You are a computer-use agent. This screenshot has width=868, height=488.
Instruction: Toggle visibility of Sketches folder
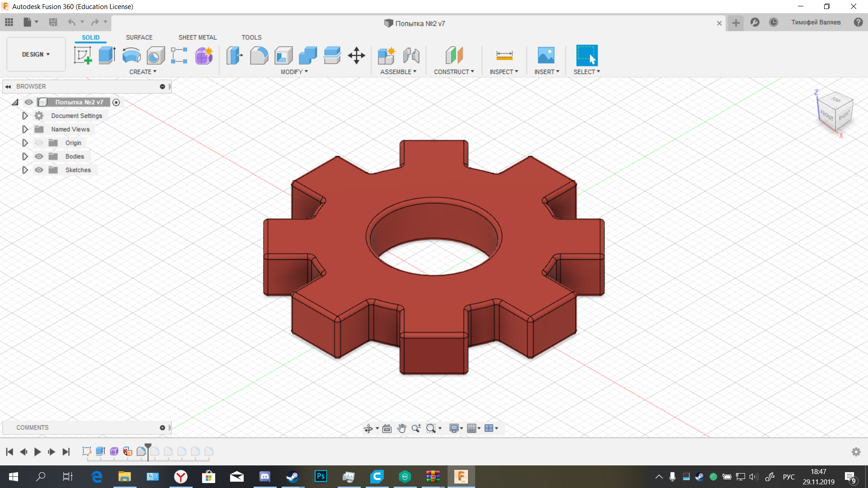point(39,170)
